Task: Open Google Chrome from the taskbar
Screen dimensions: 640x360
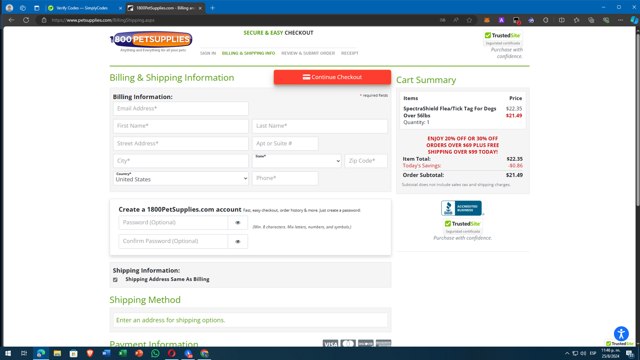Action: click(204, 353)
